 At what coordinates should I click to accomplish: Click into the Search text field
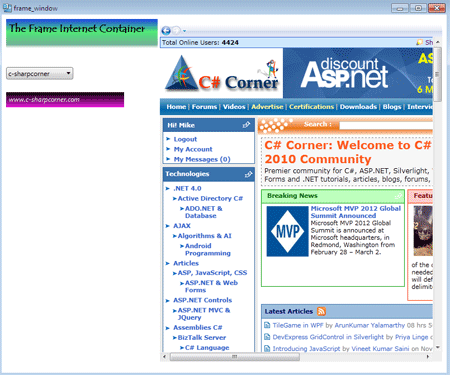tap(386, 125)
